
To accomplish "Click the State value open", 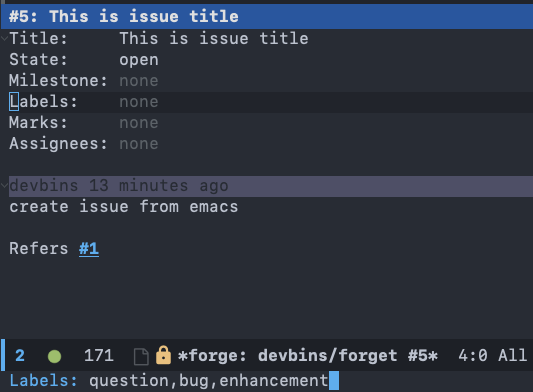I will click(x=139, y=60).
